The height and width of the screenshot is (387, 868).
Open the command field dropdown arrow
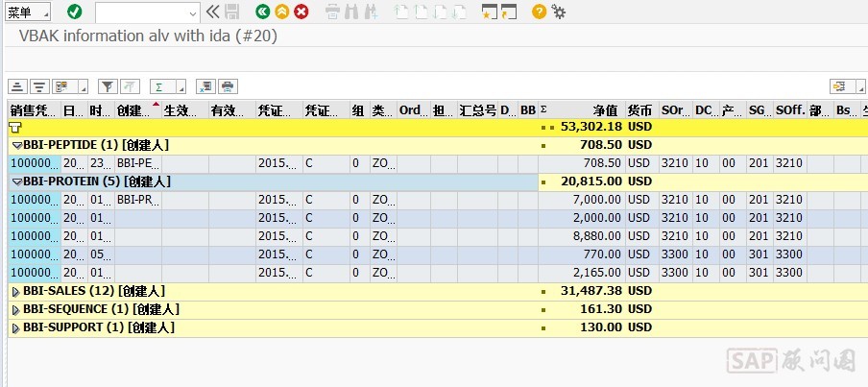coord(193,12)
